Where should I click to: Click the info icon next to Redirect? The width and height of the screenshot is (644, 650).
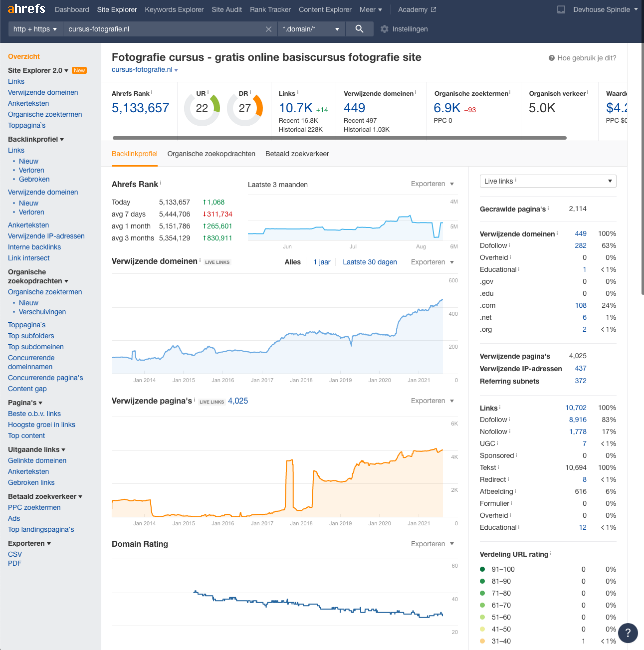508,479
